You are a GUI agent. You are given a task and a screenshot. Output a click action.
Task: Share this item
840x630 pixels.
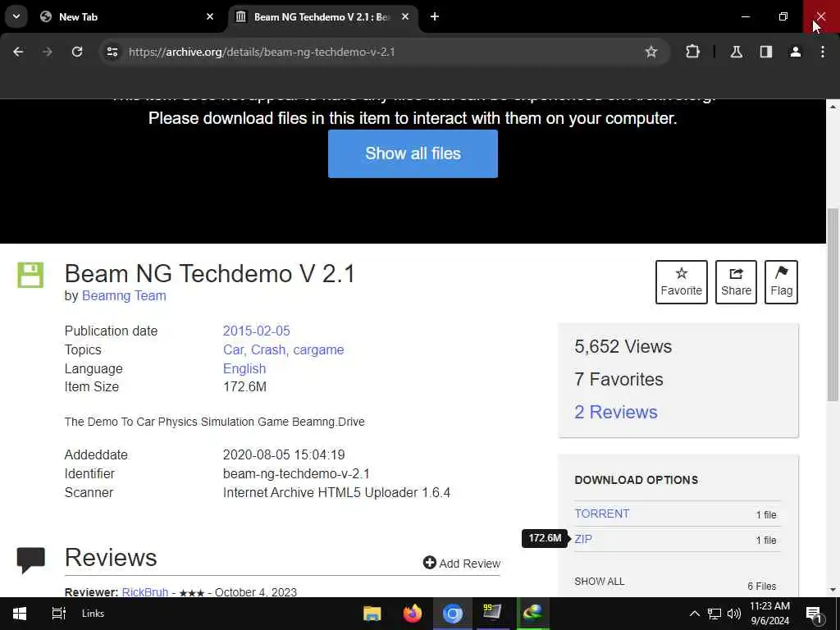pos(736,282)
